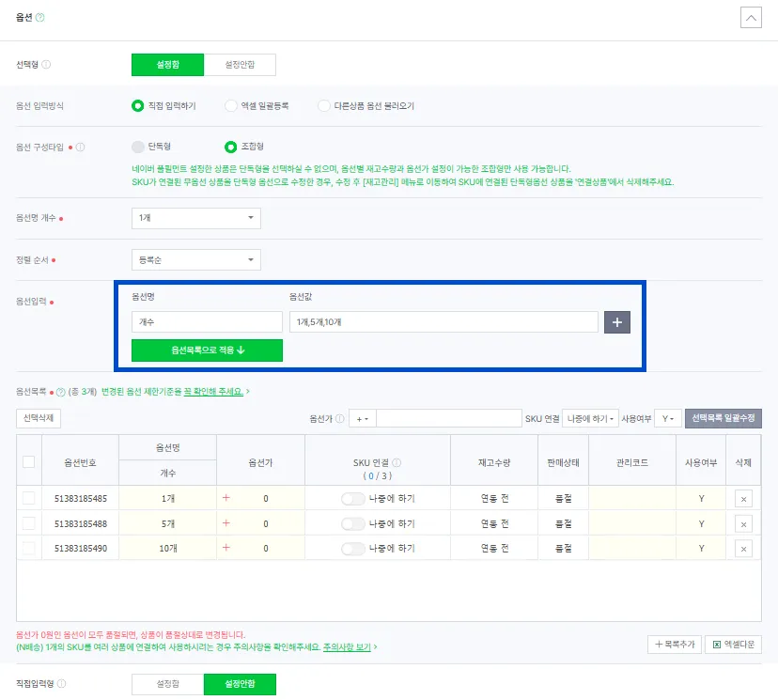This screenshot has height=700, width=778.
Task: Click the 재고수량 column header
Action: 494,462
